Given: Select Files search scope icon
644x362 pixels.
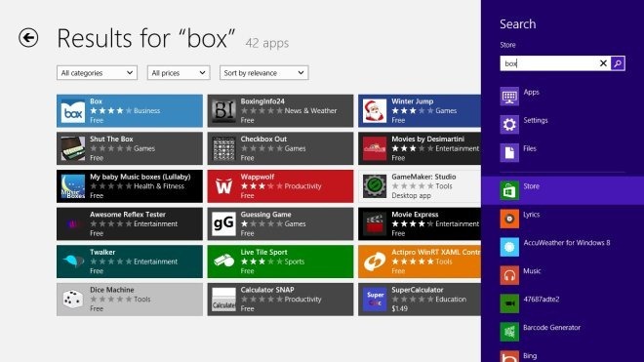Looking at the screenshot, I should pos(509,153).
